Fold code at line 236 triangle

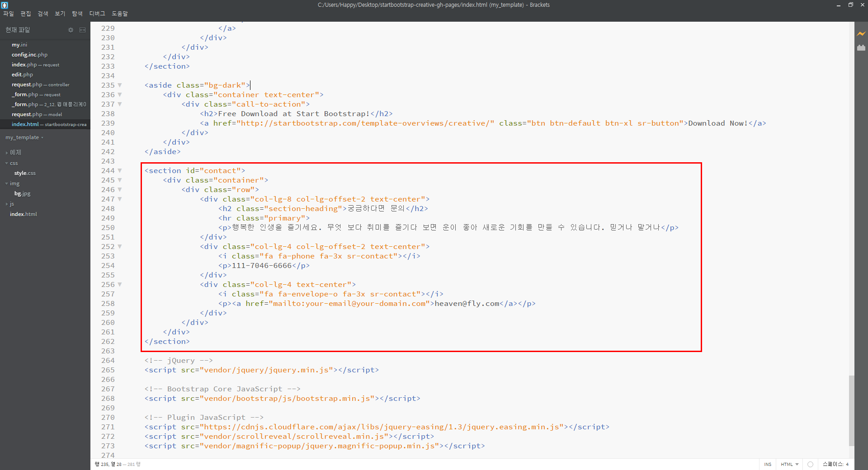click(x=120, y=94)
